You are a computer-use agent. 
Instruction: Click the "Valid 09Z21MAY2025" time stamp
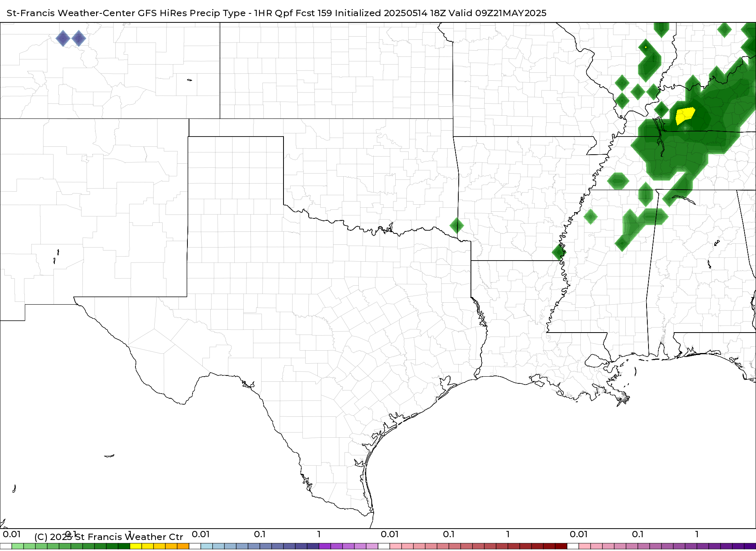[498, 13]
